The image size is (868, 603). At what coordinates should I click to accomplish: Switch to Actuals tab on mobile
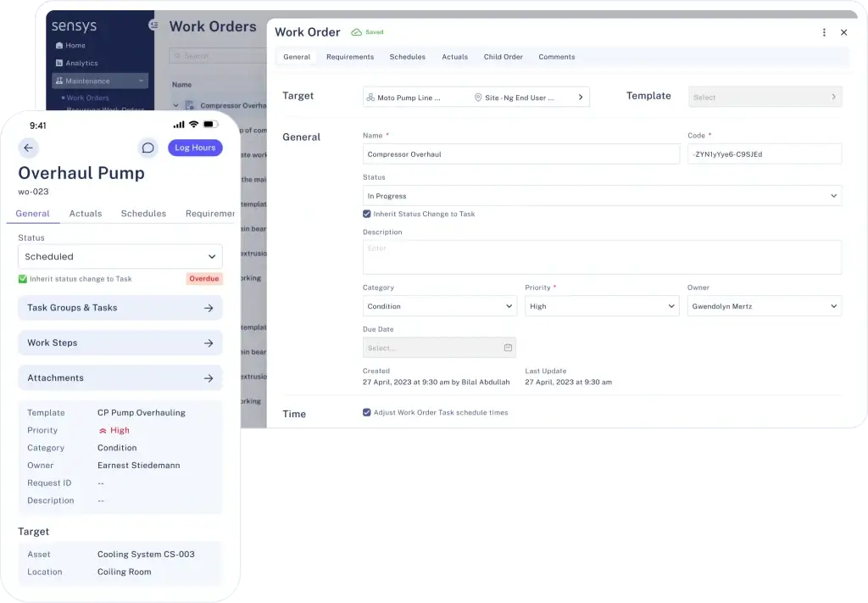(86, 214)
